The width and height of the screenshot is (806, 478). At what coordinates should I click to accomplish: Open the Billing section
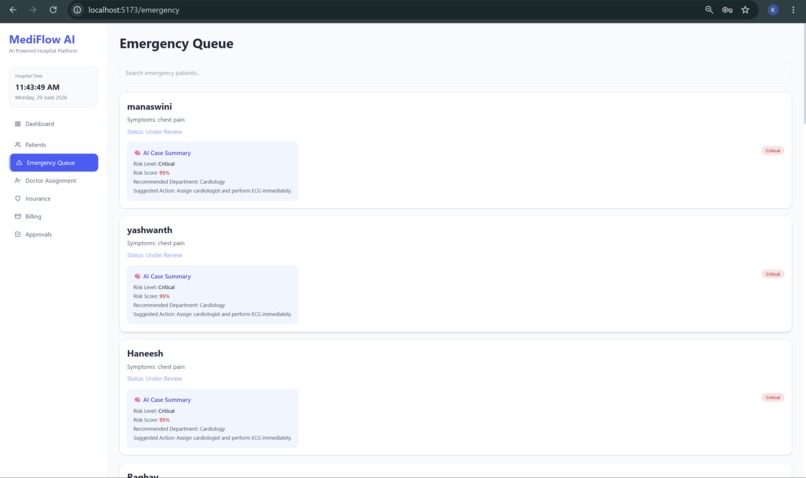pos(53,216)
